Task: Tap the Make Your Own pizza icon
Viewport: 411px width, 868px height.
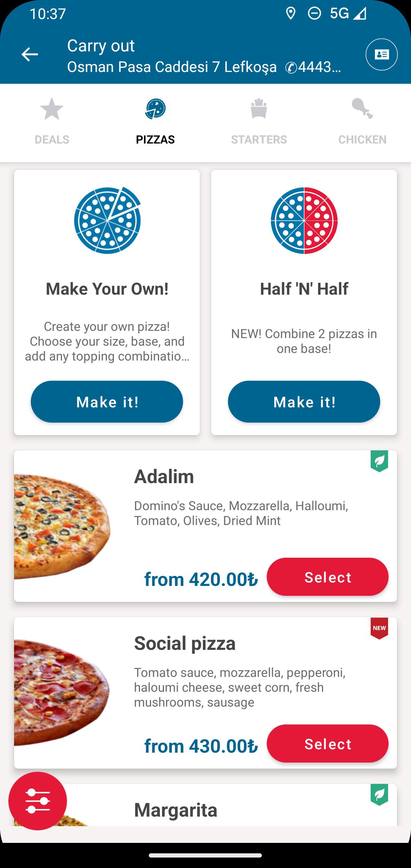Action: pyautogui.click(x=107, y=220)
